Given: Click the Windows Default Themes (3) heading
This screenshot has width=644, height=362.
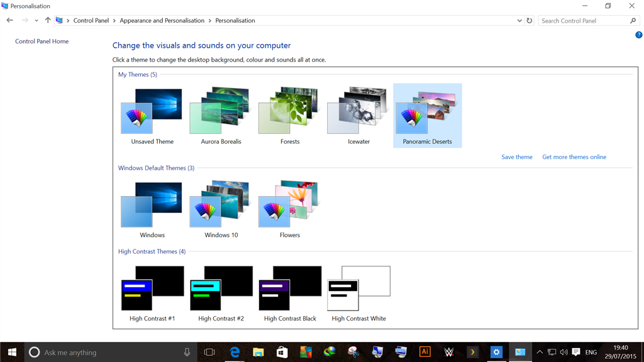Looking at the screenshot, I should point(156,168).
